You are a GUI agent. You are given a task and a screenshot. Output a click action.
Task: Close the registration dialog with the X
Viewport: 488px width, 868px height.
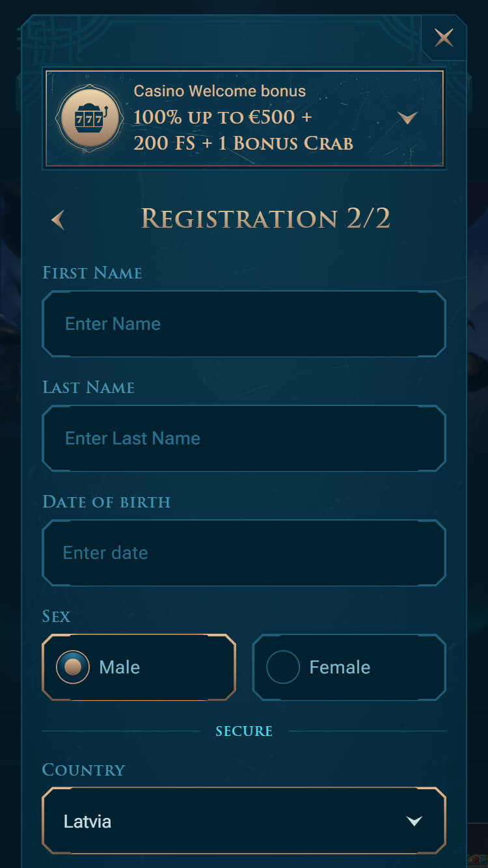pos(444,38)
